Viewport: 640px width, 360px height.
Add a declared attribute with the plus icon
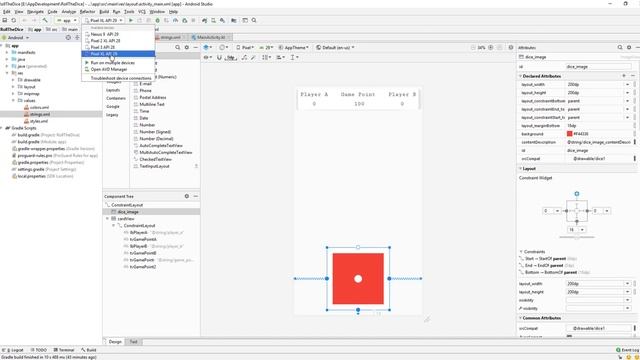pyautogui.click(x=624, y=76)
